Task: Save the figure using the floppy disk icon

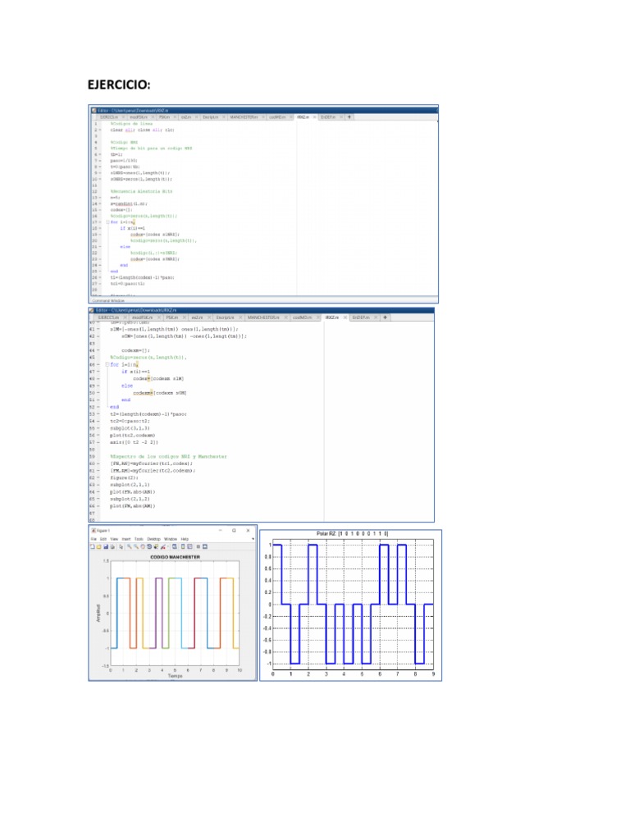Action: (x=106, y=546)
